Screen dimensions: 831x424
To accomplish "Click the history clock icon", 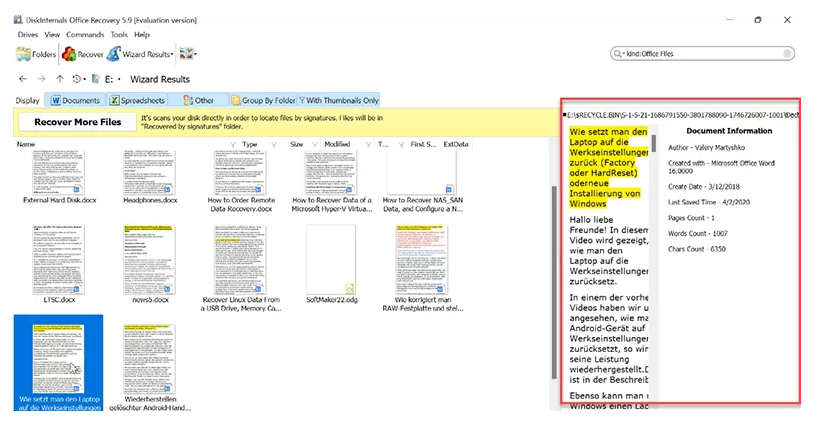I will [77, 79].
